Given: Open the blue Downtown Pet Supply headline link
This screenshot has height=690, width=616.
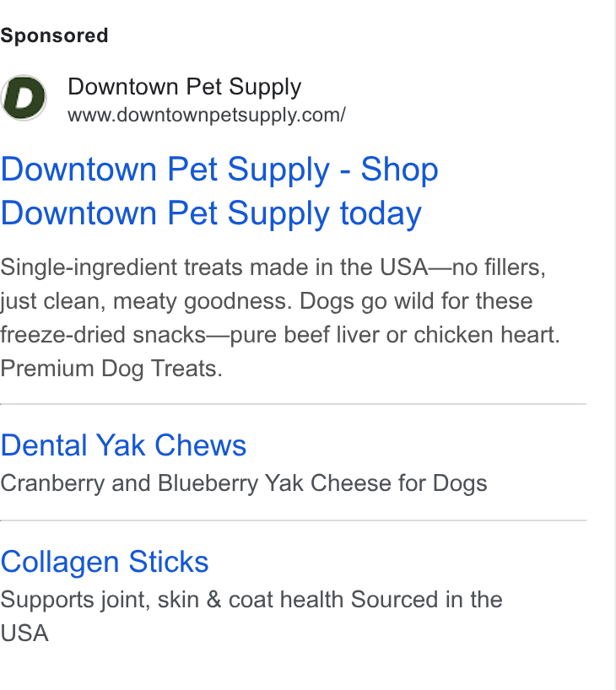Looking at the screenshot, I should coord(219,191).
